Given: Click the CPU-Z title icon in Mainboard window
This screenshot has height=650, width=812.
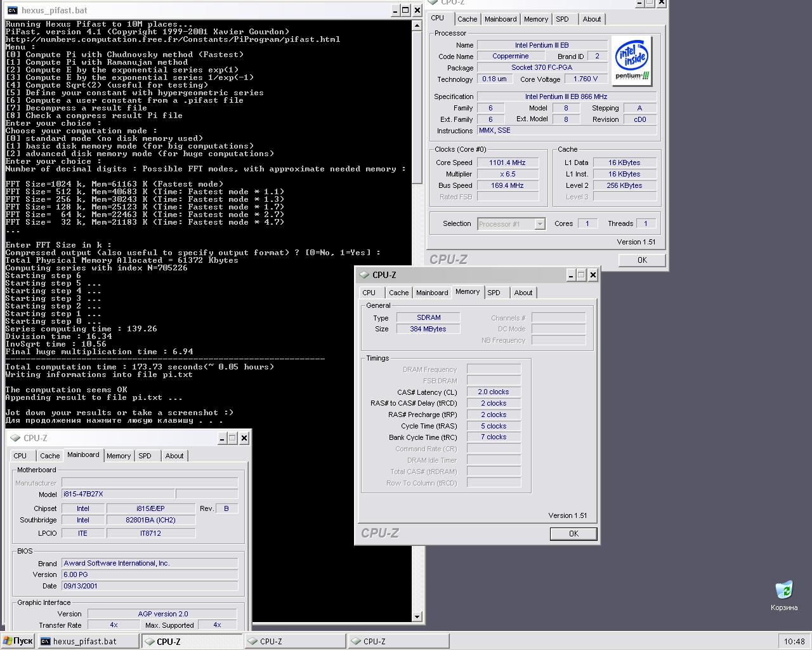Looking at the screenshot, I should click(x=15, y=438).
